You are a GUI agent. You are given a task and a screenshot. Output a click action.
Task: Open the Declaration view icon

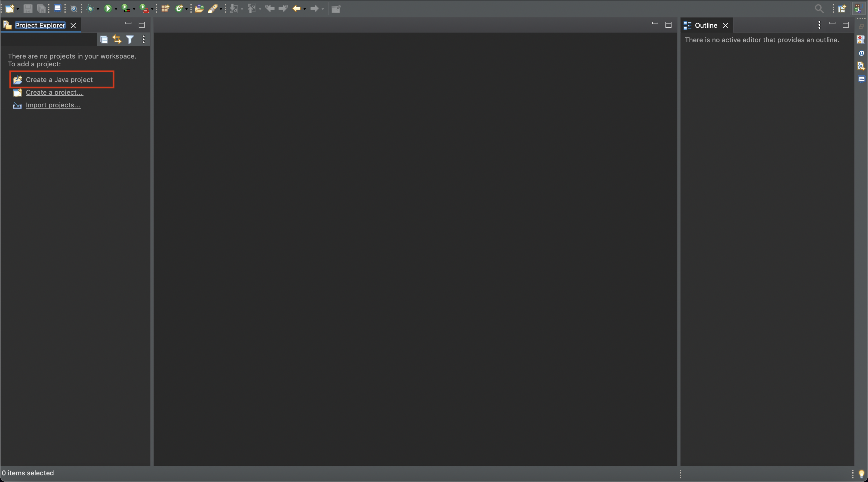coord(861,66)
